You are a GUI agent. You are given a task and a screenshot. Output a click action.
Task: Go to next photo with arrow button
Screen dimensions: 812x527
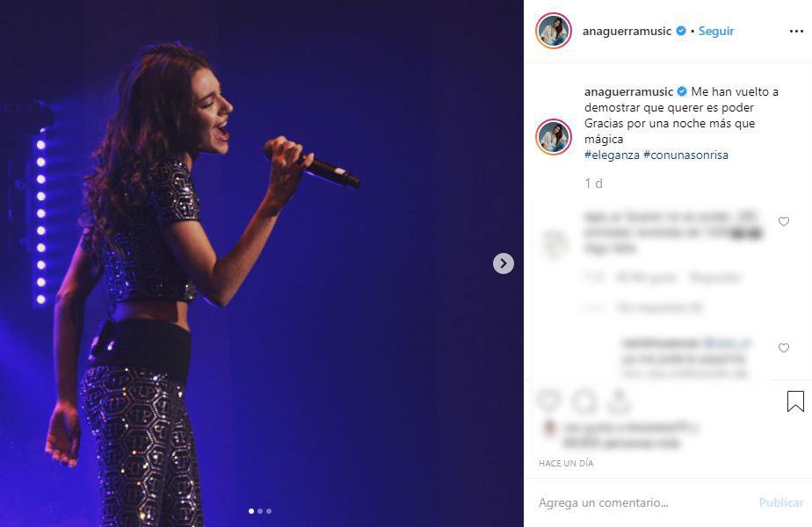503,263
